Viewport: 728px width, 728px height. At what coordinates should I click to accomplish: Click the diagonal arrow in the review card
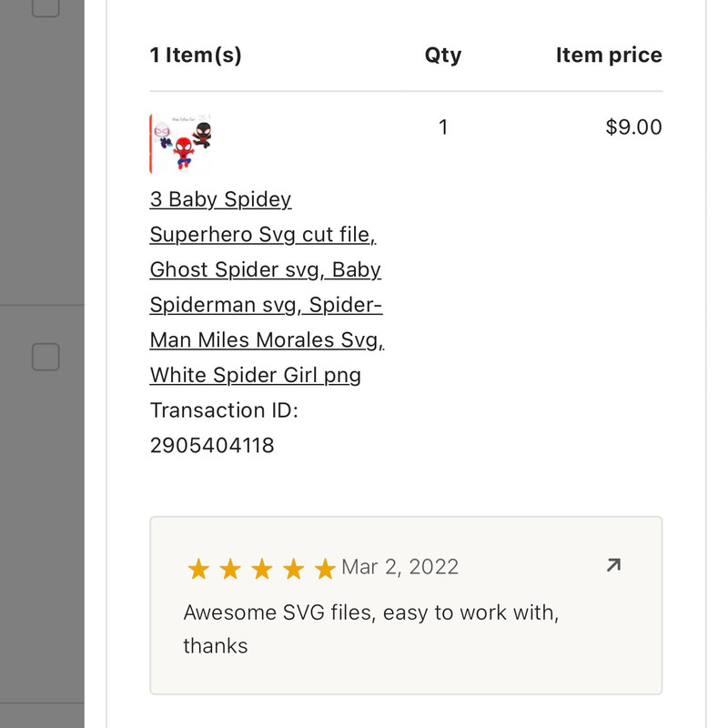pos(612,564)
